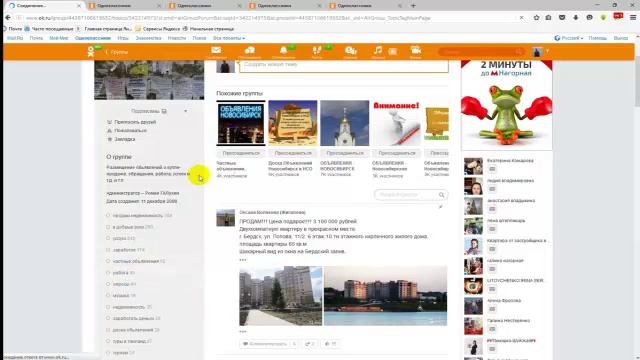Click the Klass like icon under post

tap(330, 344)
